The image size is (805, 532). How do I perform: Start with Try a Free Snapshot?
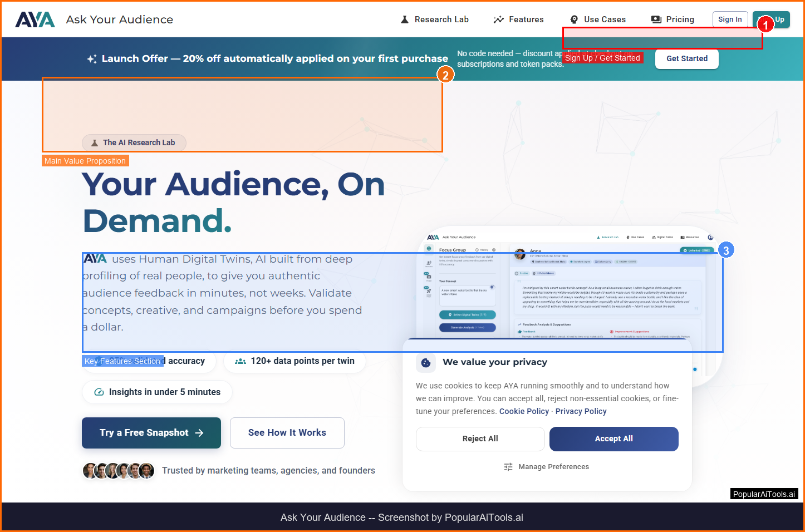click(x=151, y=433)
